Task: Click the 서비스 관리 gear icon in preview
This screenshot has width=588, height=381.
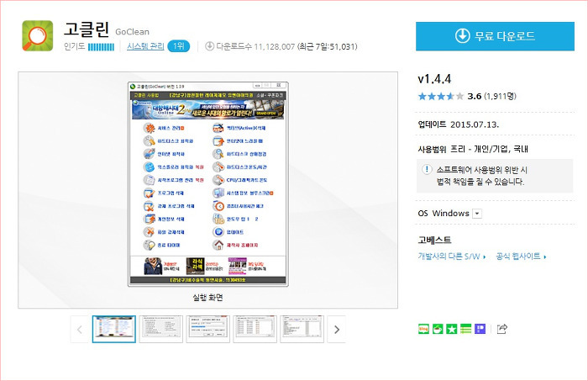Action: click(150, 128)
